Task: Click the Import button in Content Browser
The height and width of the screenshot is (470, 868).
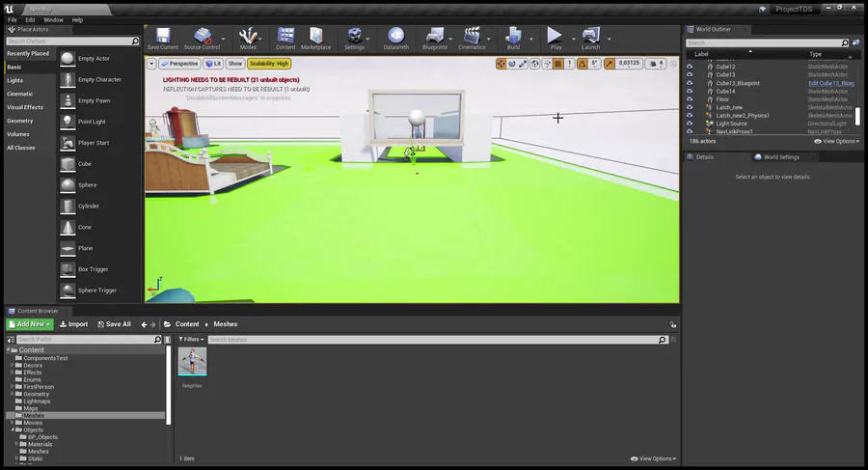Action: (x=73, y=324)
